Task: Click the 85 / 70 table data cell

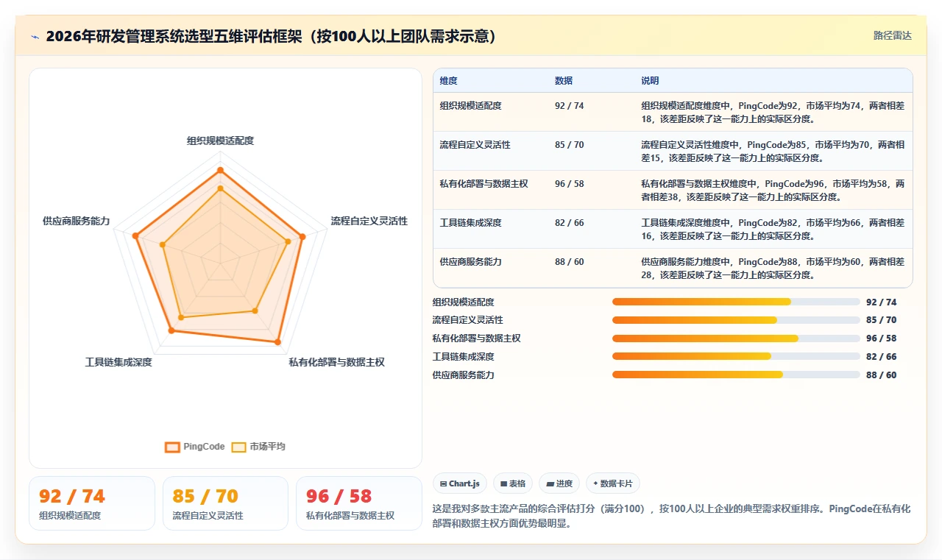Action: [x=570, y=145]
